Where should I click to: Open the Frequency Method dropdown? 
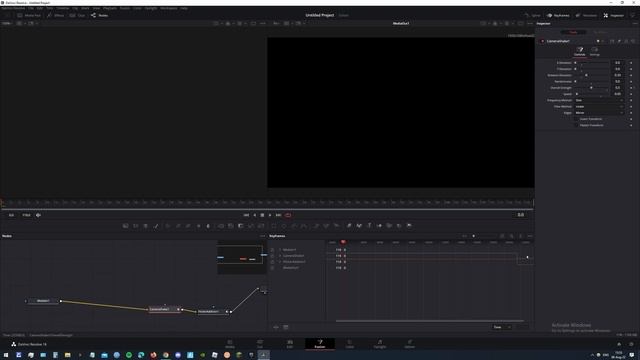tap(599, 100)
